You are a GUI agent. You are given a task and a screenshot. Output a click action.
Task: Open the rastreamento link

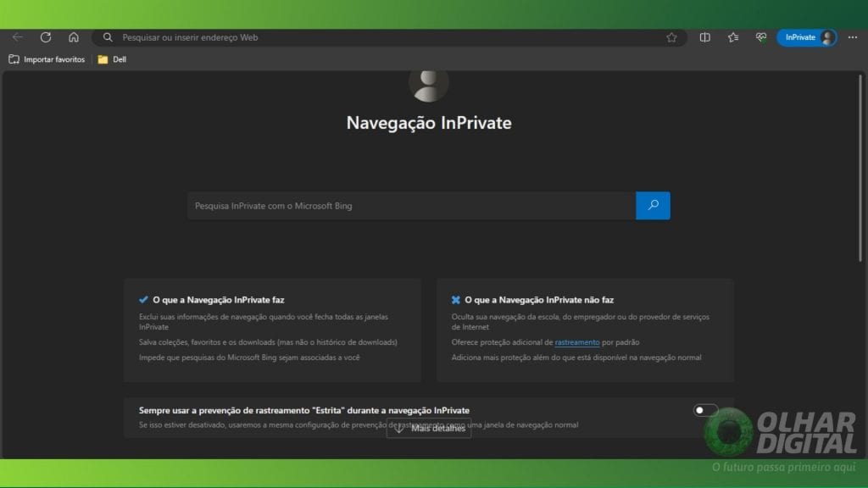[x=577, y=342]
